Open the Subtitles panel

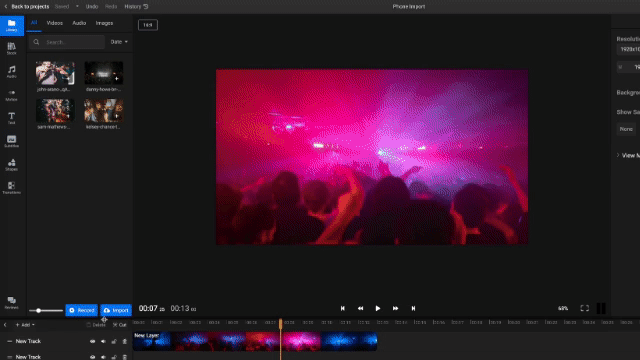pos(11,142)
